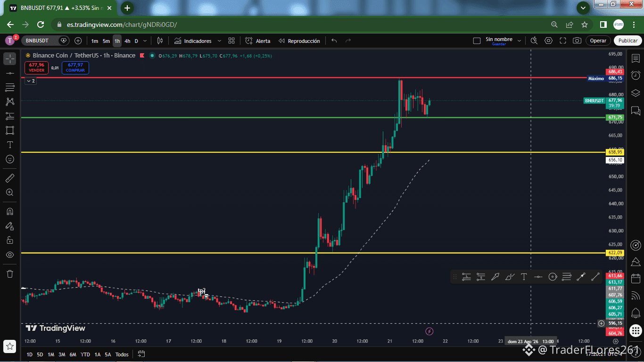
Task: Enter fullscreen chart mode
Action: tap(563, 41)
